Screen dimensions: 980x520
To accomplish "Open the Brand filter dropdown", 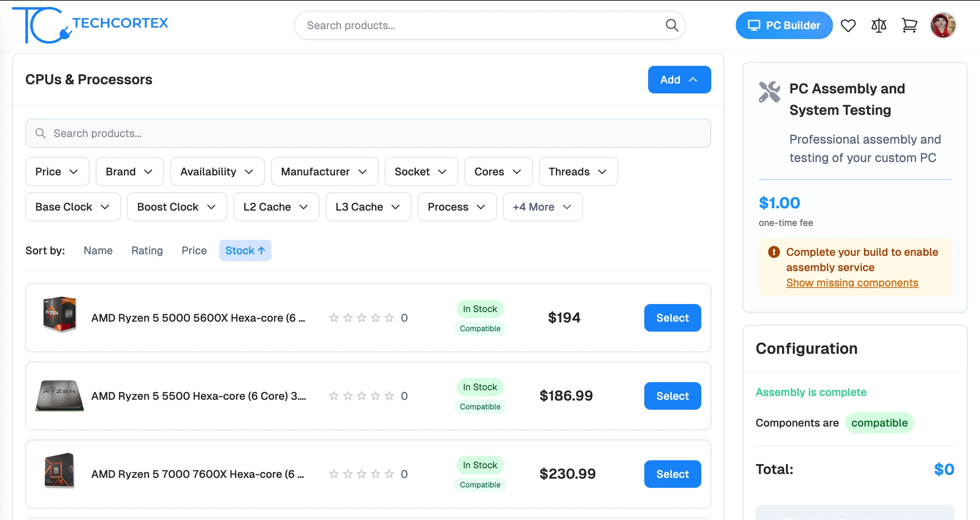I will click(x=130, y=172).
